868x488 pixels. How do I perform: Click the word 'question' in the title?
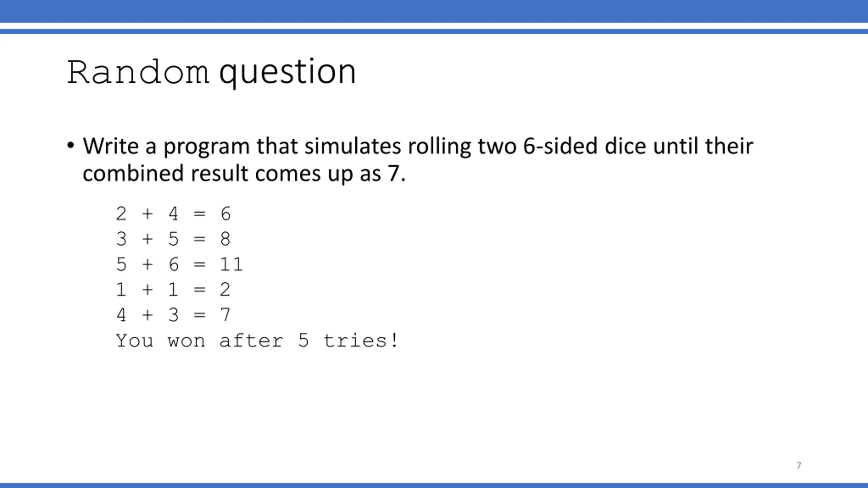coord(288,73)
